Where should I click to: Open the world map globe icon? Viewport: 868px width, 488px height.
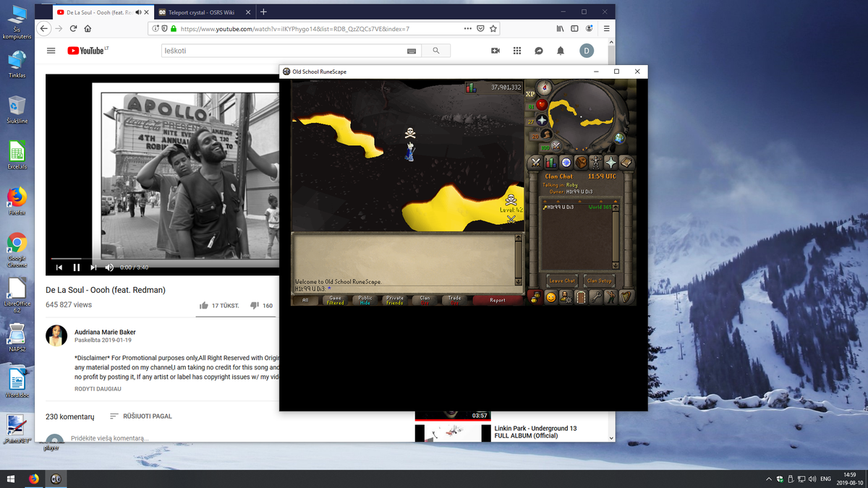tap(620, 138)
